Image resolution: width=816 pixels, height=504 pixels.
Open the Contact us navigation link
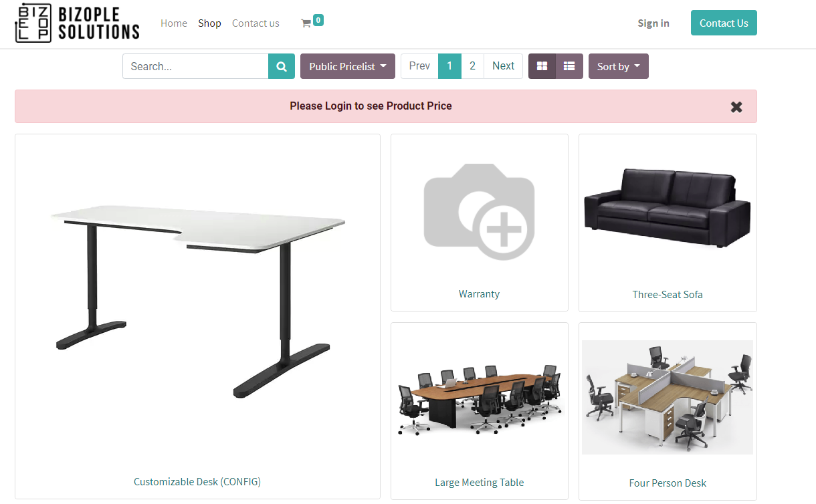click(256, 23)
